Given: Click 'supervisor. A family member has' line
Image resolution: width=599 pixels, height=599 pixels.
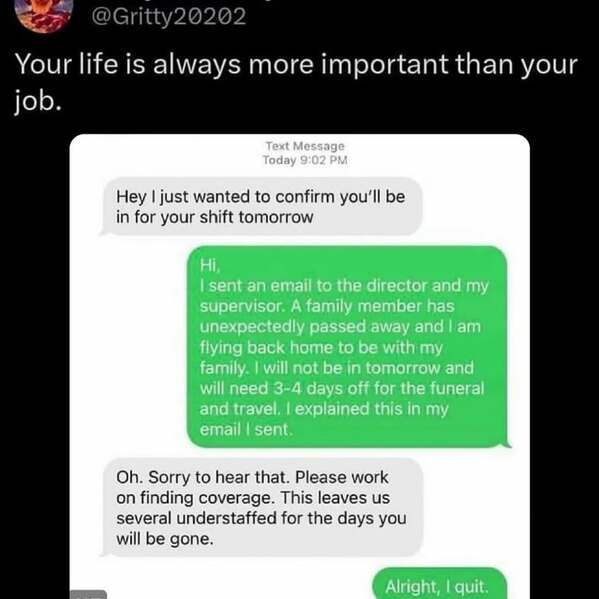Looking at the screenshot, I should coord(327,306).
